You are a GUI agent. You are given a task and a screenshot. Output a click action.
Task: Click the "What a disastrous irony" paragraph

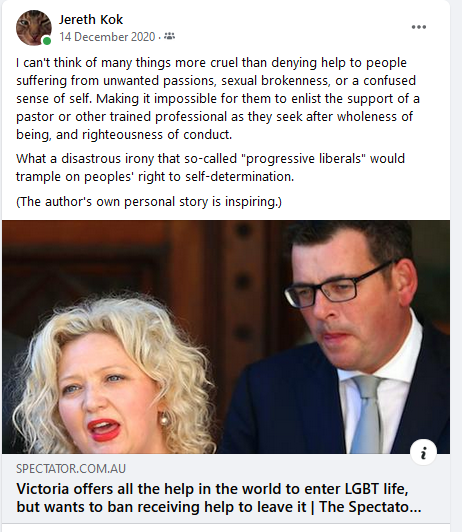pos(210,168)
